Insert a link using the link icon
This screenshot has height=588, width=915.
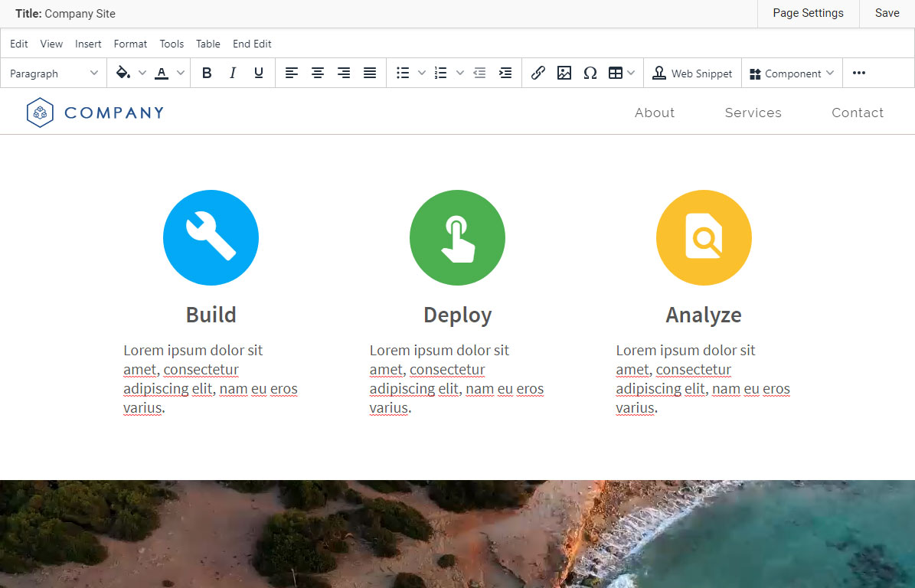pos(538,73)
